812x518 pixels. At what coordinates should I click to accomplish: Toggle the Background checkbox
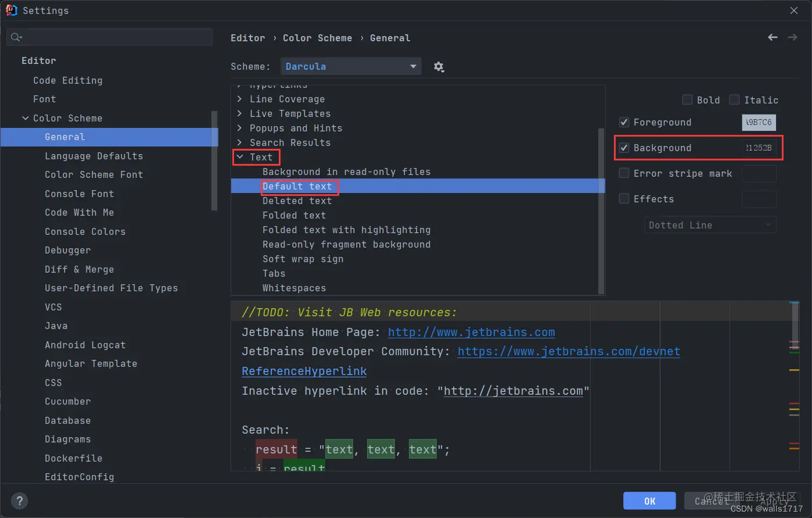click(x=624, y=148)
